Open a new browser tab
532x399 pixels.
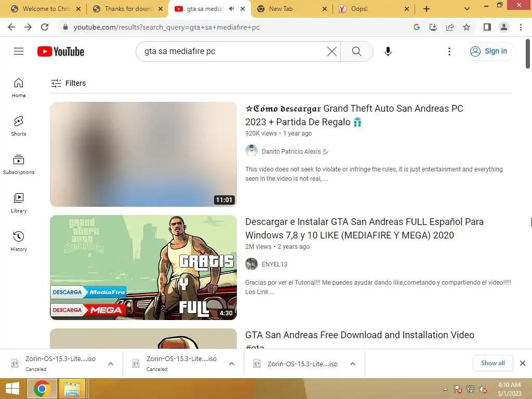tap(427, 9)
